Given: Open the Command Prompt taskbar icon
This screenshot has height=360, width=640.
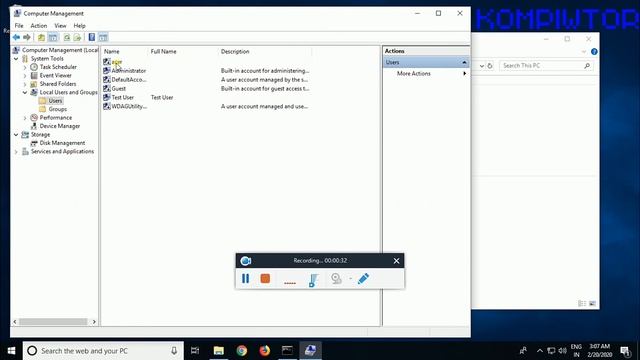Looking at the screenshot, I should (287, 351).
